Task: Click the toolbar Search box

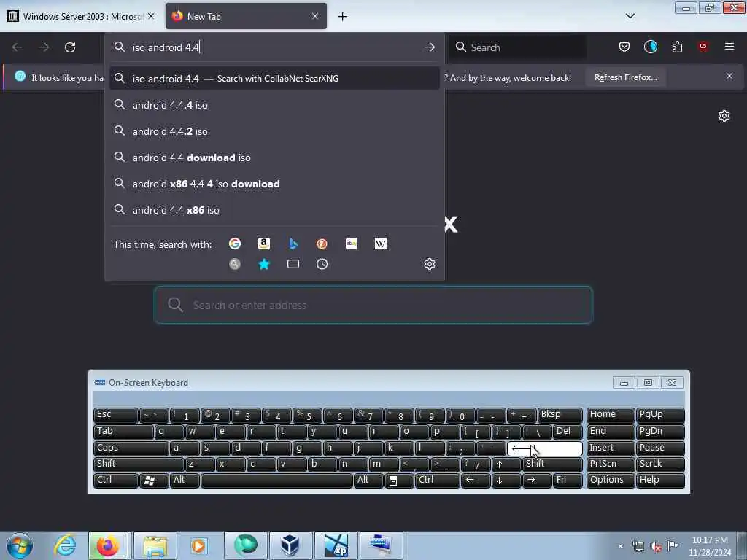Action: click(517, 47)
